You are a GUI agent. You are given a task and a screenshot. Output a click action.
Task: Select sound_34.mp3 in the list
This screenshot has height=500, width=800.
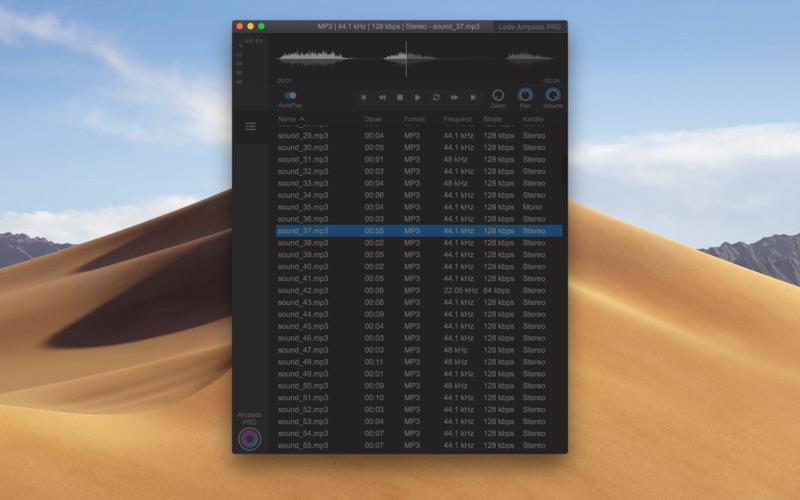point(419,195)
